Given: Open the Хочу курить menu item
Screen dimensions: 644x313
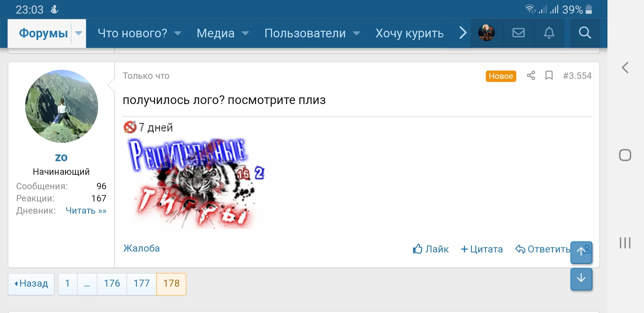Looking at the screenshot, I should click(x=410, y=33).
